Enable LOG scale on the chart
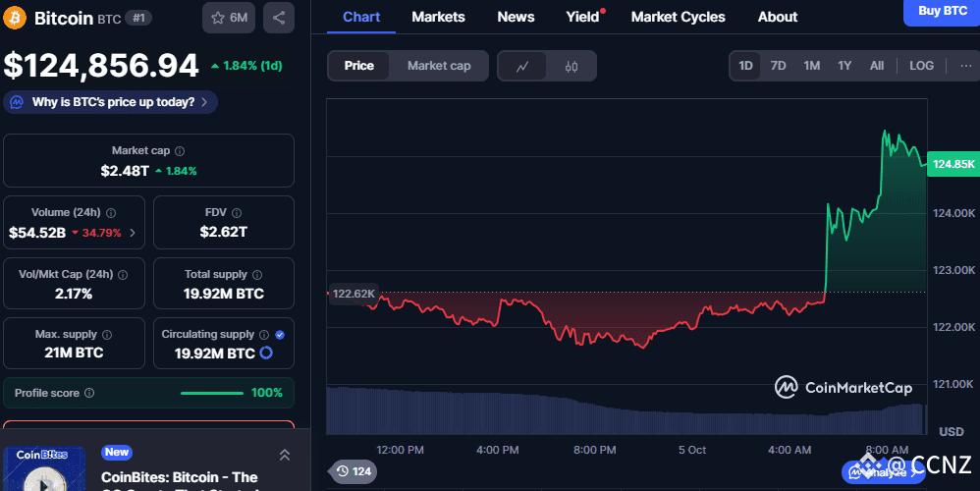Image resolution: width=980 pixels, height=491 pixels. [921, 66]
